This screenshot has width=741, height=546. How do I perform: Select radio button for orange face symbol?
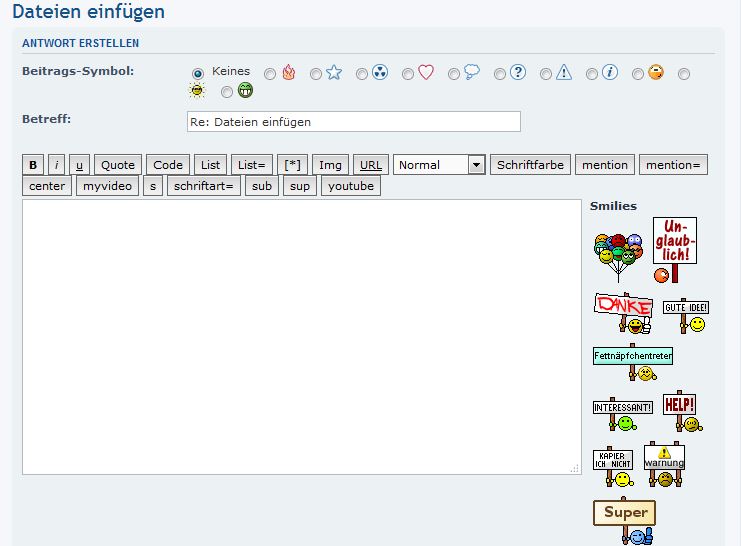coord(638,74)
